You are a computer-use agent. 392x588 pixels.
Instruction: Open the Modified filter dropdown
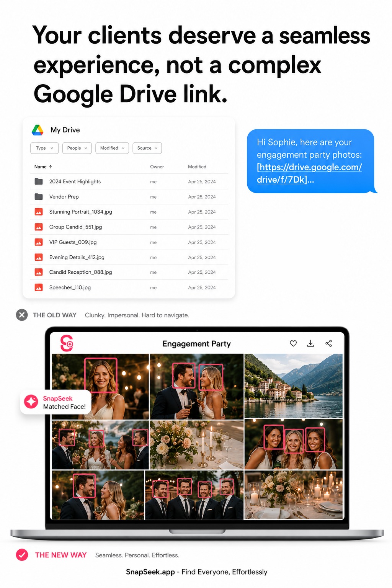coord(112,148)
